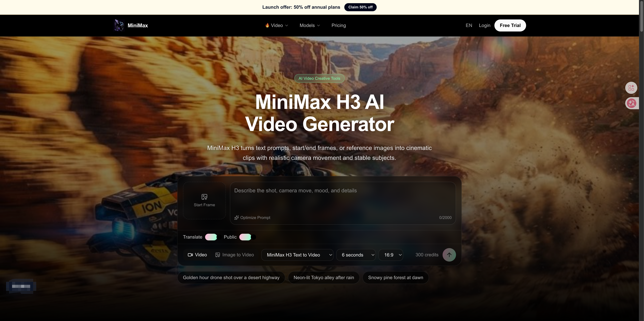This screenshot has width=644, height=321.
Task: Open the EN language selector
Action: (469, 25)
